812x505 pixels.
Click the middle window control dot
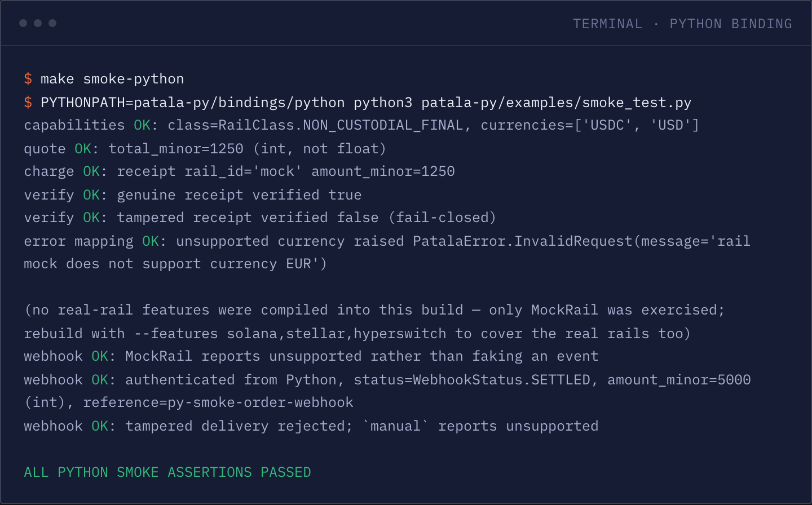[38, 23]
